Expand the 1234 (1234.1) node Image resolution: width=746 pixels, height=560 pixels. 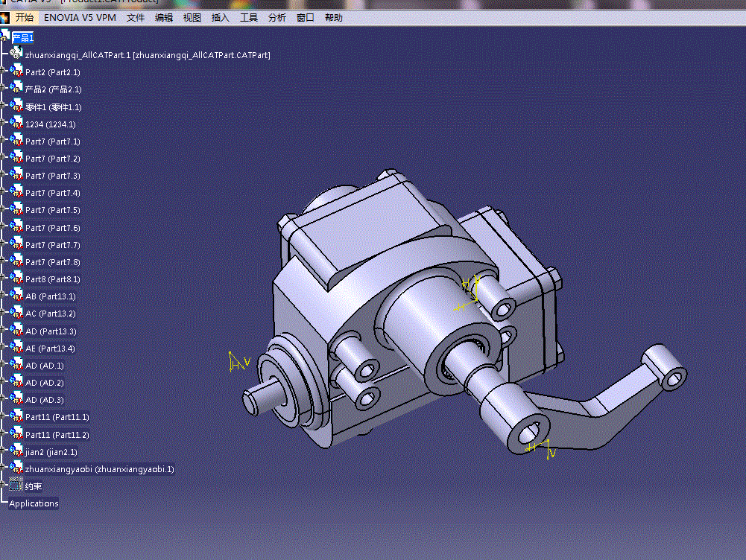(x=2, y=124)
